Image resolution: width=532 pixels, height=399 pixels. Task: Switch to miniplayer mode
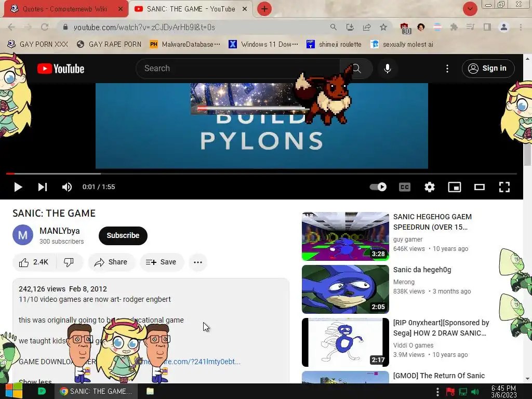[x=454, y=187]
